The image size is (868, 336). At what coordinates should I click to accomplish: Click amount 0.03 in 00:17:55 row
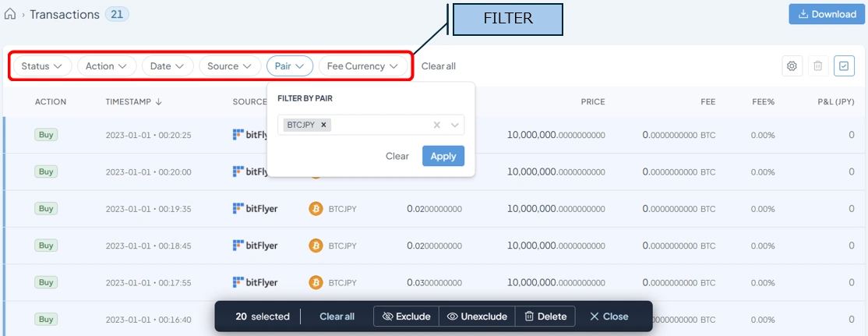click(x=435, y=282)
